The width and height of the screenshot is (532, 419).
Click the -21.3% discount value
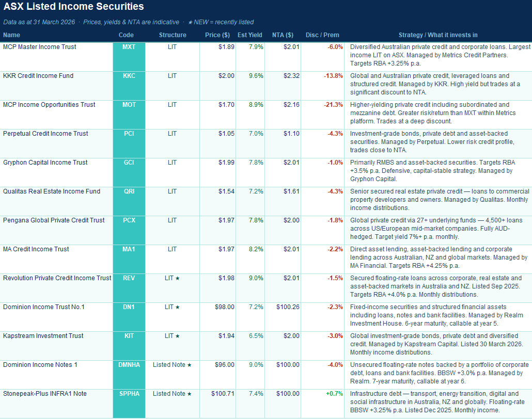point(334,105)
